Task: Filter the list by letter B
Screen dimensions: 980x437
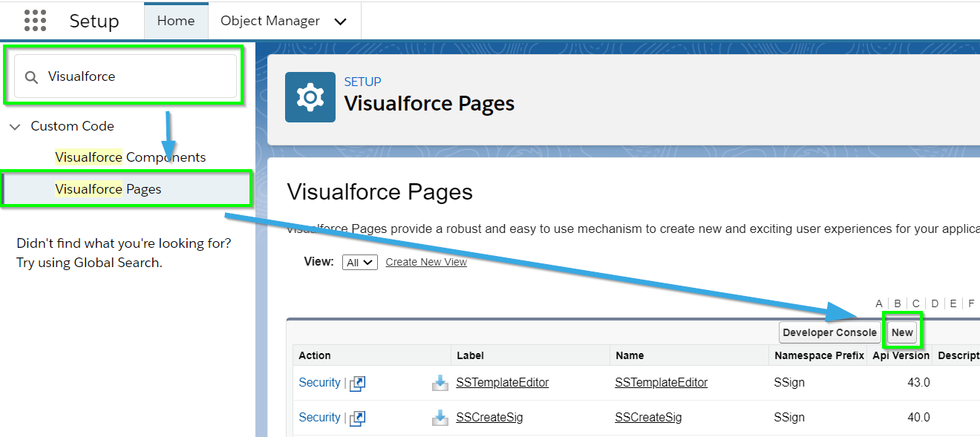Action: pos(898,303)
